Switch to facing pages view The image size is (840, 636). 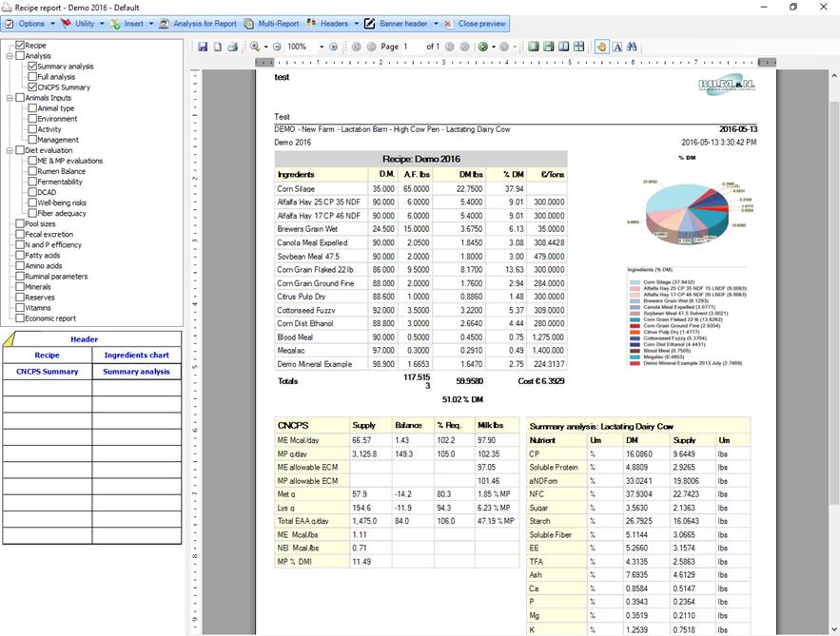coord(563,48)
